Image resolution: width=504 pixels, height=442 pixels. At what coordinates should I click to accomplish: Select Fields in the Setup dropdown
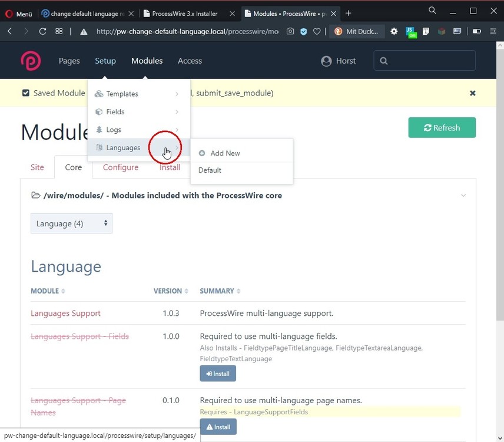click(x=139, y=112)
